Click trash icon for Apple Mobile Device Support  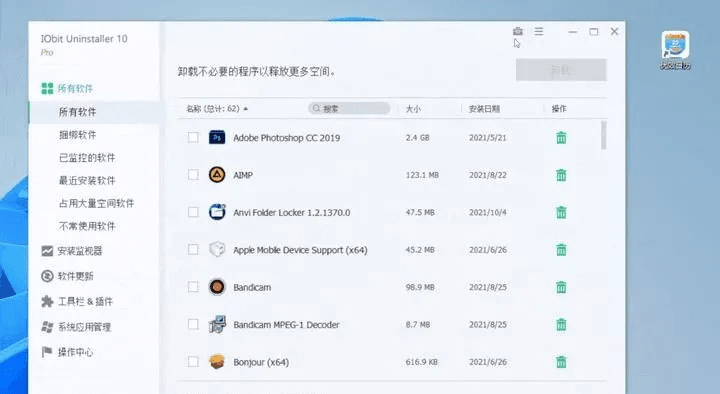click(x=561, y=250)
